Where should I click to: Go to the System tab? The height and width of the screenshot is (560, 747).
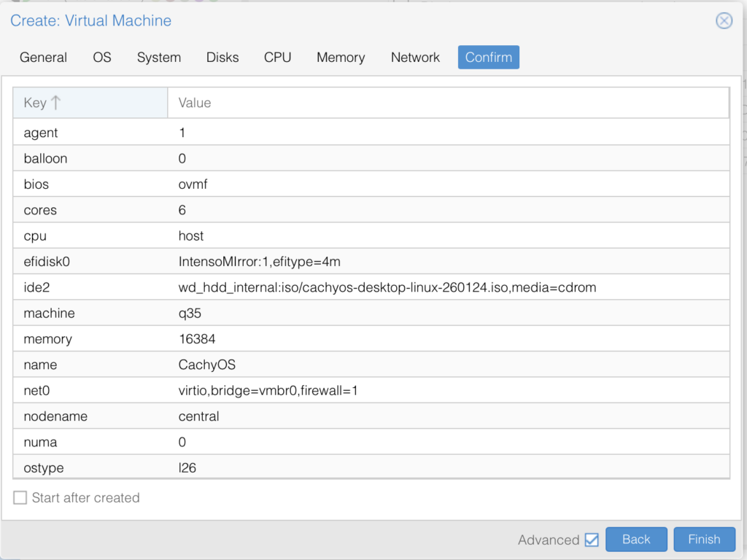point(159,58)
